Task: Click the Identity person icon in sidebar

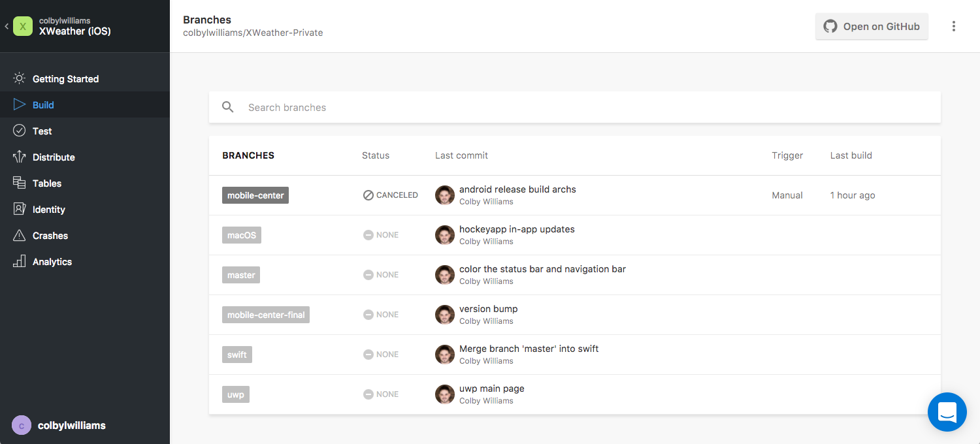Action: pyautogui.click(x=20, y=209)
